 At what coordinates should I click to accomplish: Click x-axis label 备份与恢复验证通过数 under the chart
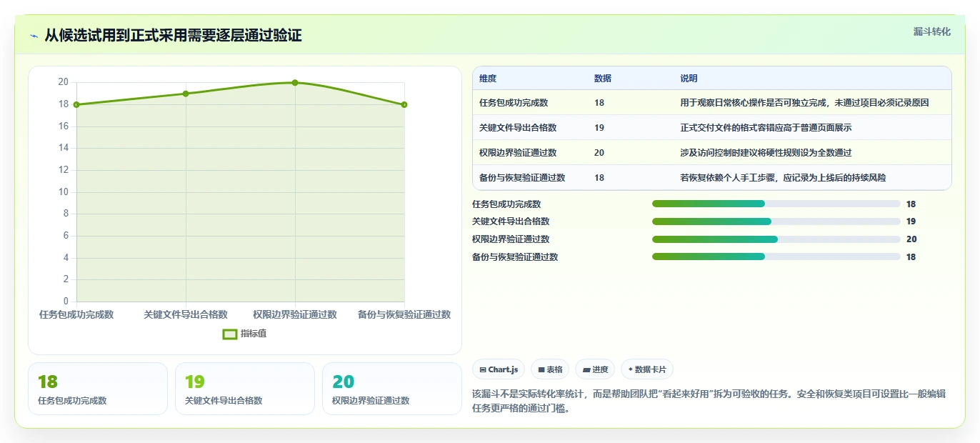click(404, 314)
